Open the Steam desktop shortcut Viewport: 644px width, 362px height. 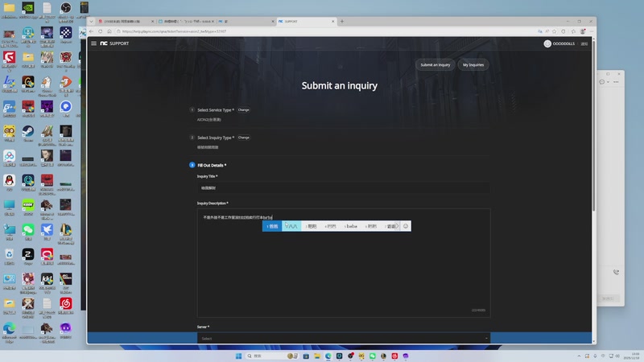(28, 134)
